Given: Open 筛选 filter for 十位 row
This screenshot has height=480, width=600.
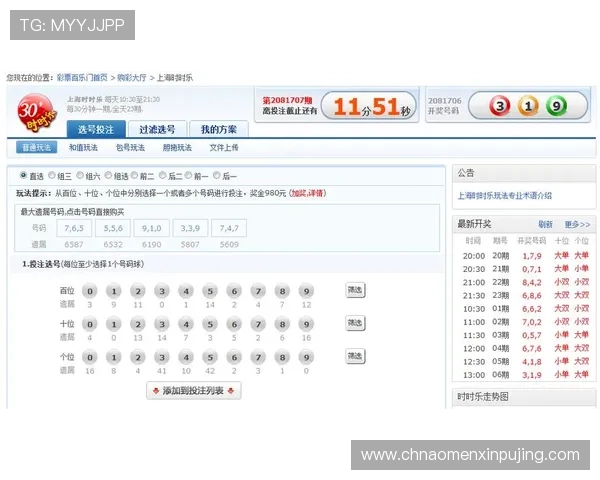Looking at the screenshot, I should pos(355,323).
